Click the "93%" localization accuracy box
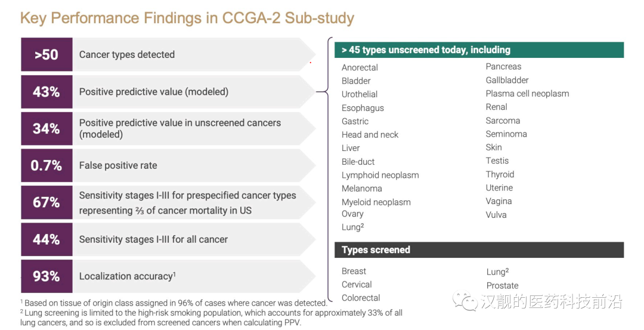This screenshot has height=330, width=644. point(47,276)
